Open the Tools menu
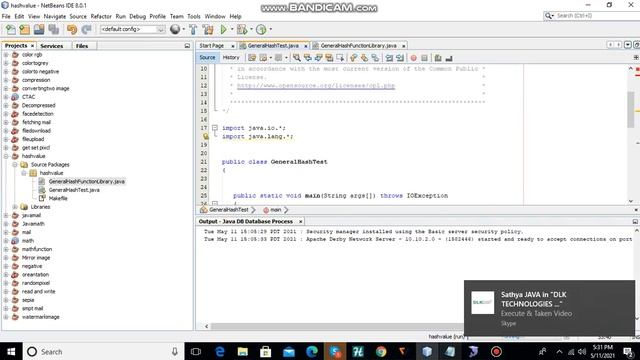 (x=194, y=16)
